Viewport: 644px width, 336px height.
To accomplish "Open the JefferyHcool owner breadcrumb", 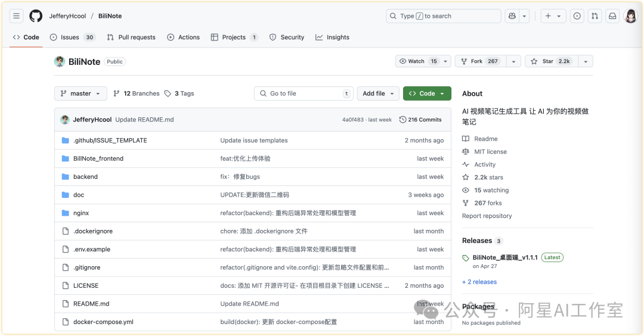I will 67,16.
